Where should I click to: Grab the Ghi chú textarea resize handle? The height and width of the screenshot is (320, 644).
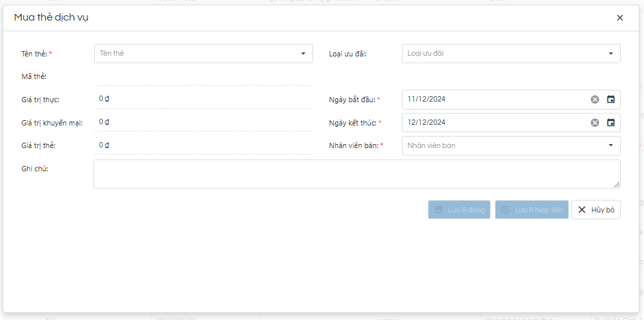[x=617, y=185]
